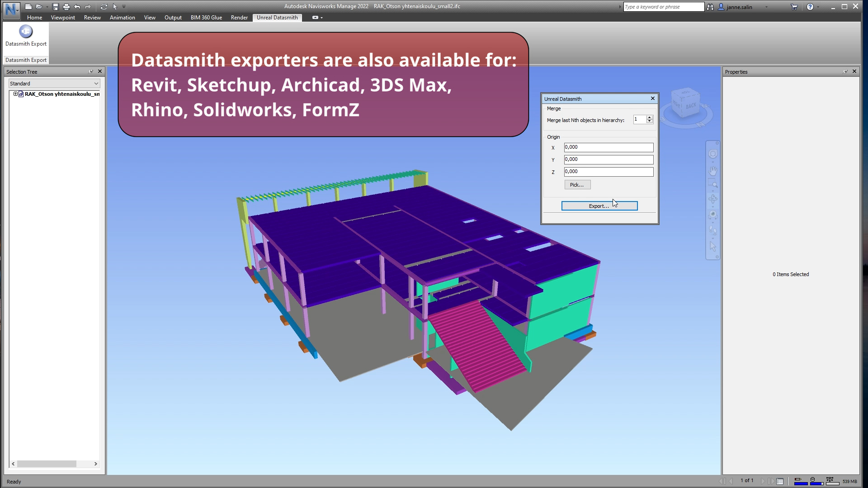The height and width of the screenshot is (488, 868).
Task: Close the Selection Tree panel
Action: 100,71
